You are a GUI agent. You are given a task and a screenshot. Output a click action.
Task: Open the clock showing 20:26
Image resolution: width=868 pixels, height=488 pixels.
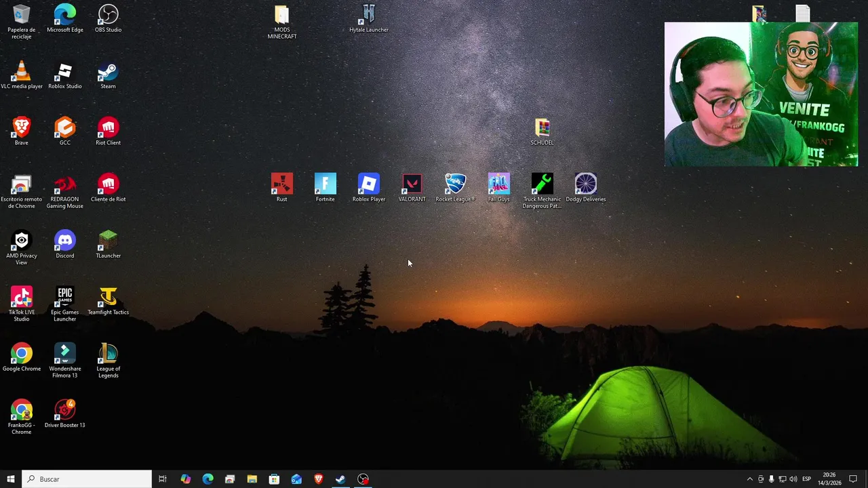(x=829, y=479)
